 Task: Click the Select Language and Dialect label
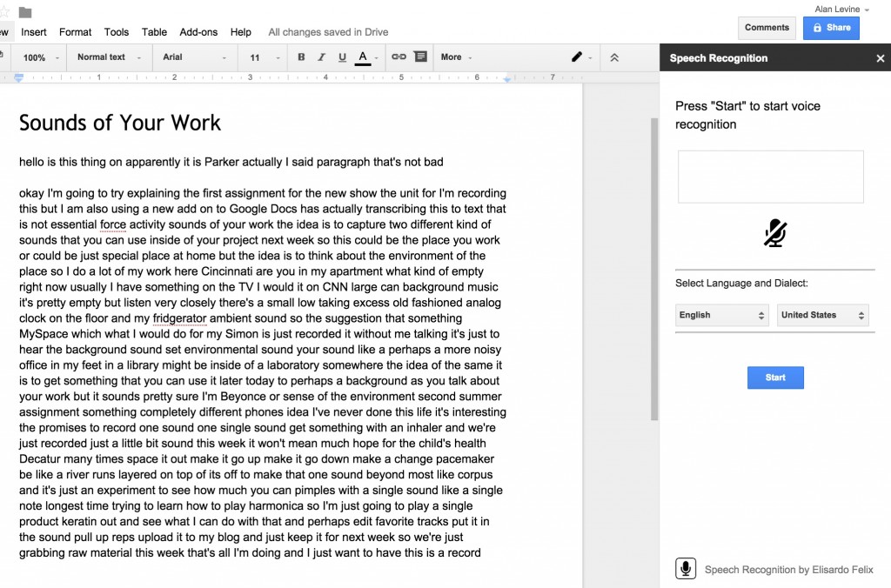coord(741,283)
